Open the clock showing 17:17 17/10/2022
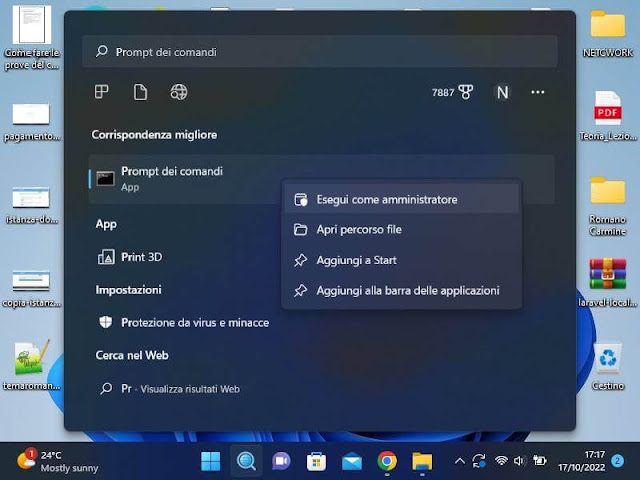Screen dimensions: 640x480 coord(582,461)
